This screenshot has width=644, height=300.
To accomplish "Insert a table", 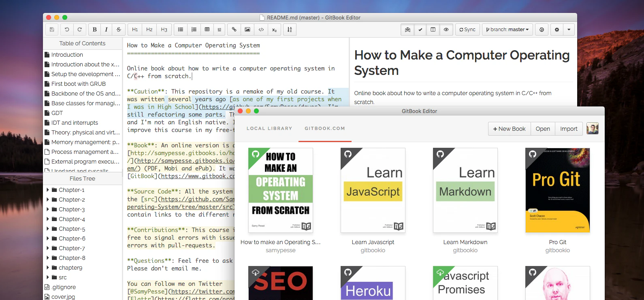I will [x=207, y=30].
